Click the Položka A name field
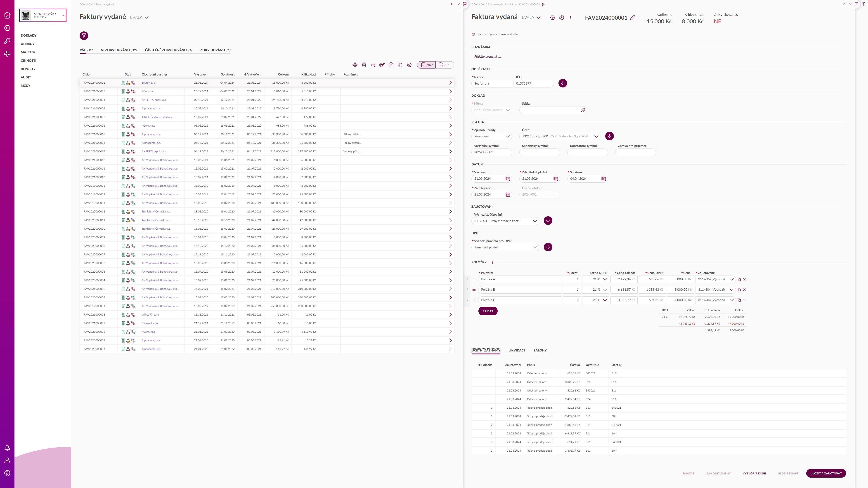This screenshot has height=488, width=868. [520, 279]
